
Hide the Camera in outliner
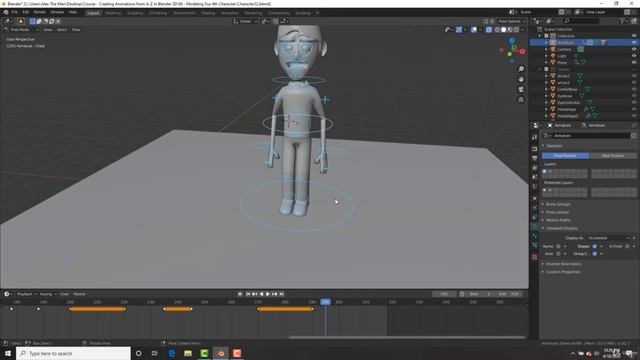(634, 49)
